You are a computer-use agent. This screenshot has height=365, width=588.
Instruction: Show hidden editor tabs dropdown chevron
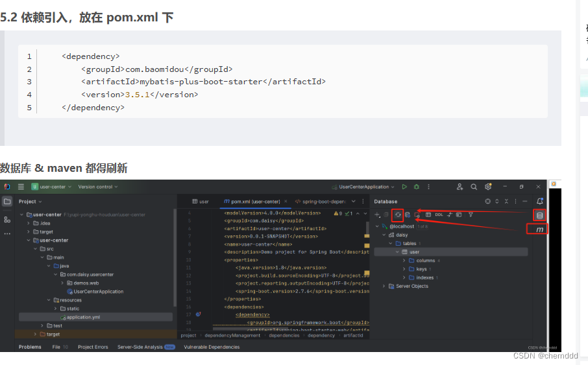click(353, 201)
